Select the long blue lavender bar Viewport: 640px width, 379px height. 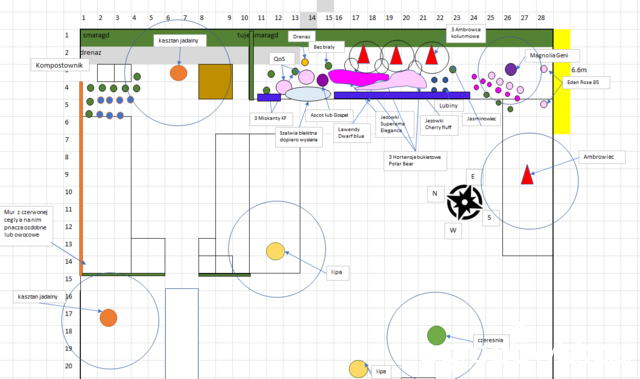pyautogui.click(x=402, y=95)
